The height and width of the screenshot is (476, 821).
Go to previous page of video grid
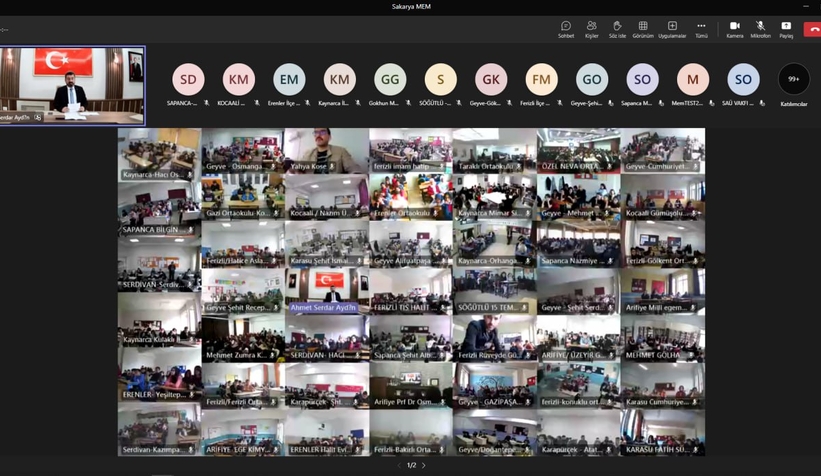click(x=398, y=465)
